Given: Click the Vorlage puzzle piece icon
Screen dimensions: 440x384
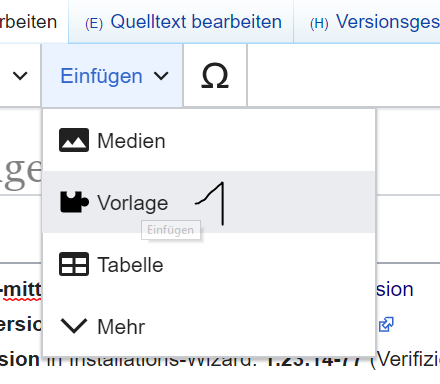Looking at the screenshot, I should click(75, 202).
